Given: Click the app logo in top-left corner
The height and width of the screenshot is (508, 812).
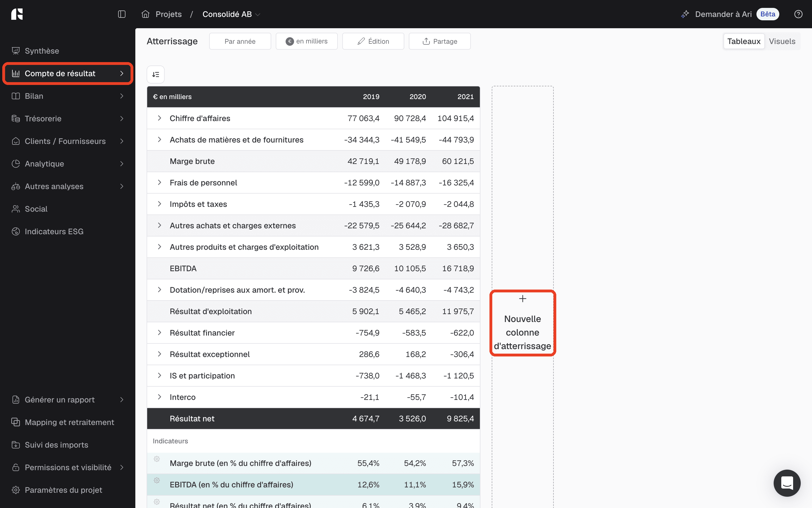Looking at the screenshot, I should point(17,14).
